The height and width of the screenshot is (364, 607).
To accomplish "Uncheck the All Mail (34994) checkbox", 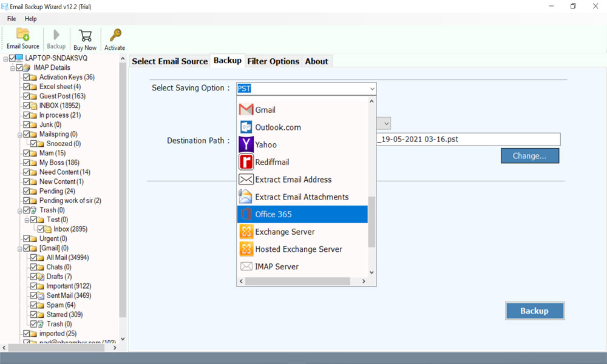I will pyautogui.click(x=33, y=258).
